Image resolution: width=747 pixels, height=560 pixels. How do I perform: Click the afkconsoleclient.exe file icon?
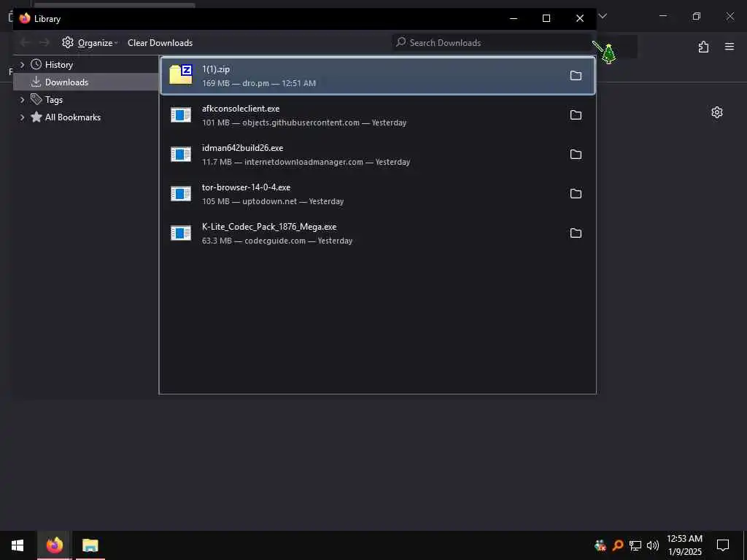click(x=181, y=114)
